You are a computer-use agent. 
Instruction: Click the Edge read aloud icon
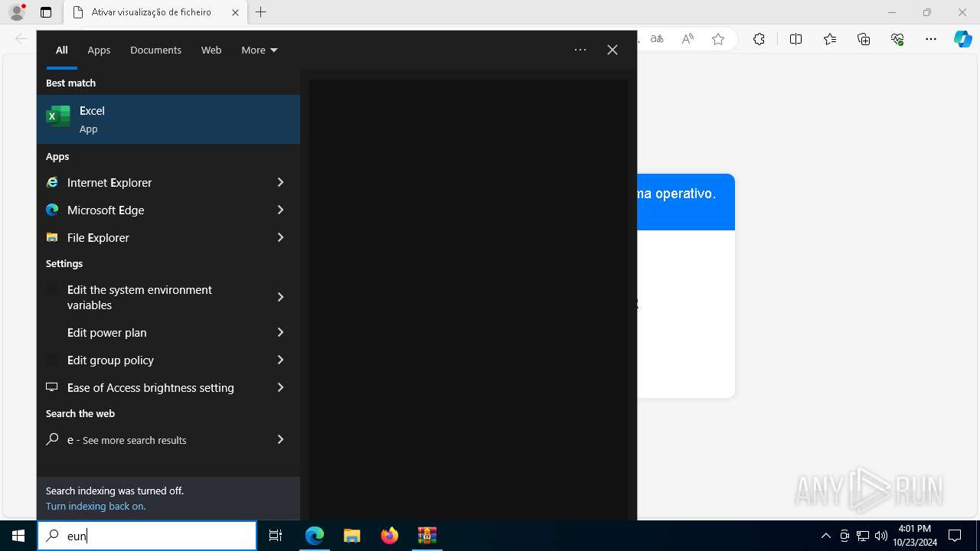(688, 39)
